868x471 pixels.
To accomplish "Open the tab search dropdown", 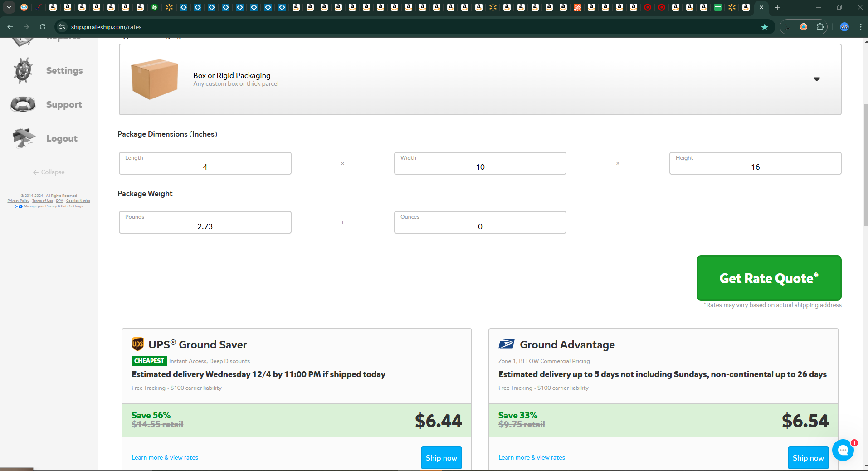I will coord(9,7).
